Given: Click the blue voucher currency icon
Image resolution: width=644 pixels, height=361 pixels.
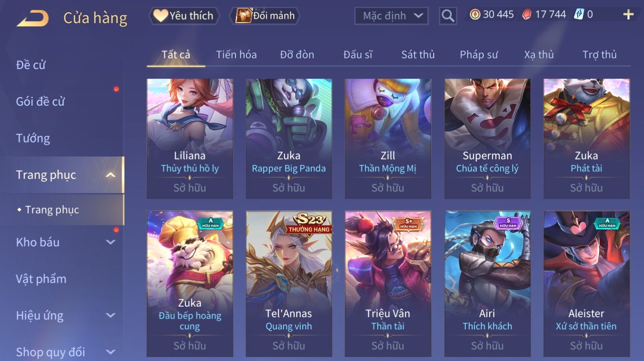Looking at the screenshot, I should click(579, 15).
